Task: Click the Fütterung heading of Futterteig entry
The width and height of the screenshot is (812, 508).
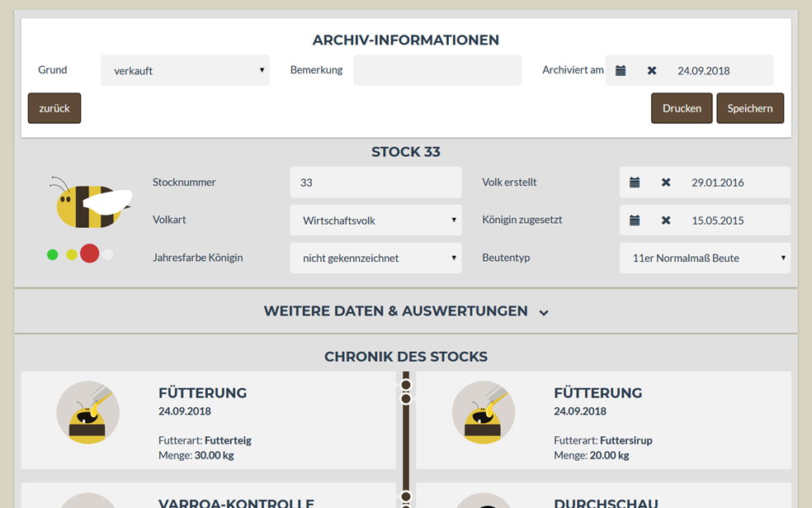Action: [202, 393]
